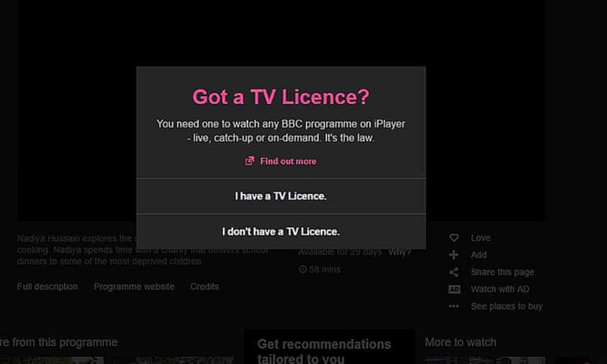Click the Watch with AD text label

coord(499,289)
